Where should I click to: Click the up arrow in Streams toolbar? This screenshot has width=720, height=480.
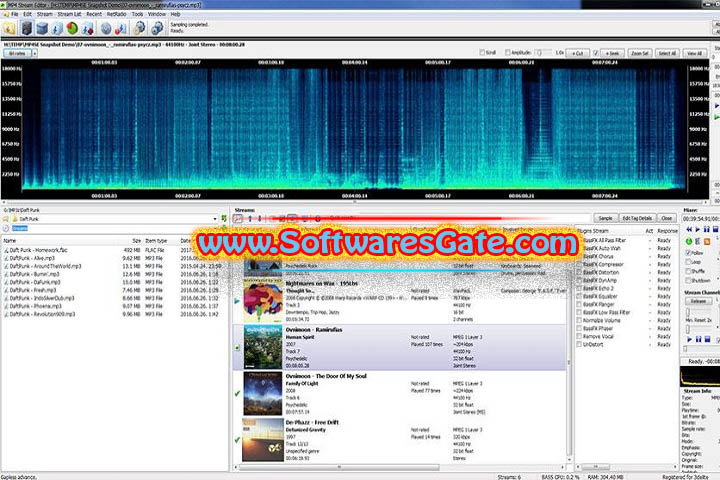[250, 219]
